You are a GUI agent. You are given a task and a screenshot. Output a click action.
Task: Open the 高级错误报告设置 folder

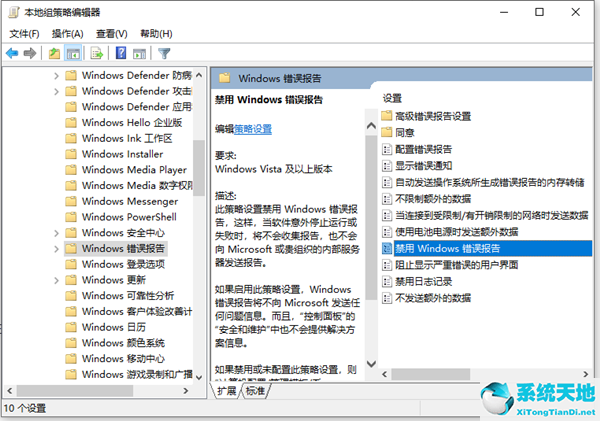433,116
